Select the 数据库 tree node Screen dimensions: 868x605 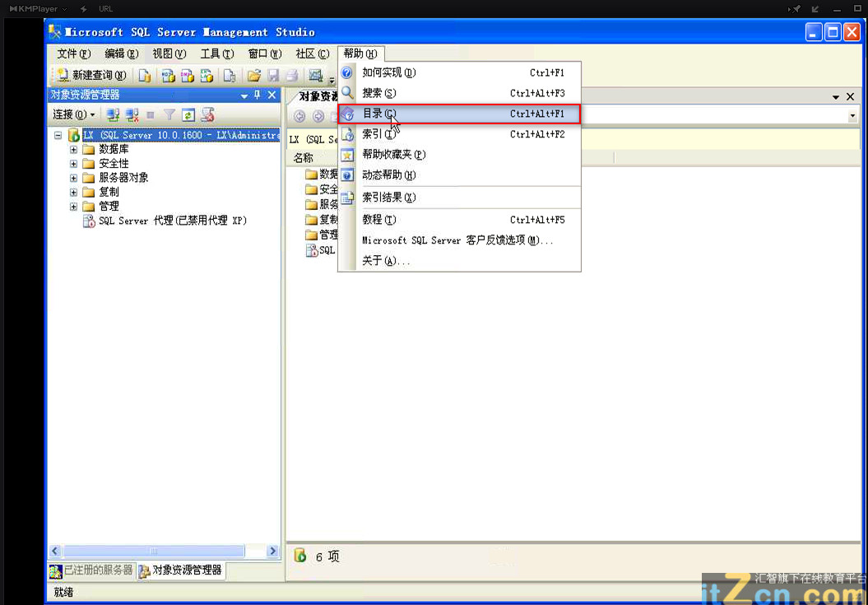coord(114,149)
